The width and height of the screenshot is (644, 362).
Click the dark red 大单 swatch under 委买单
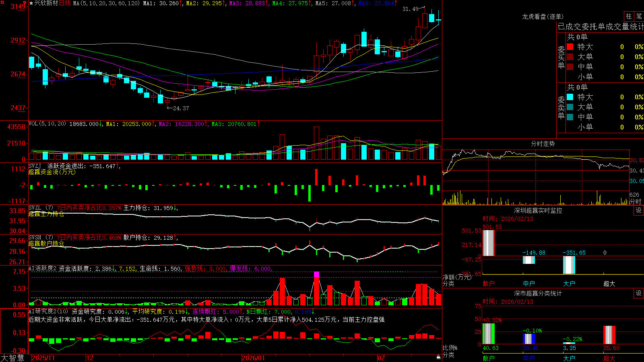coord(570,57)
